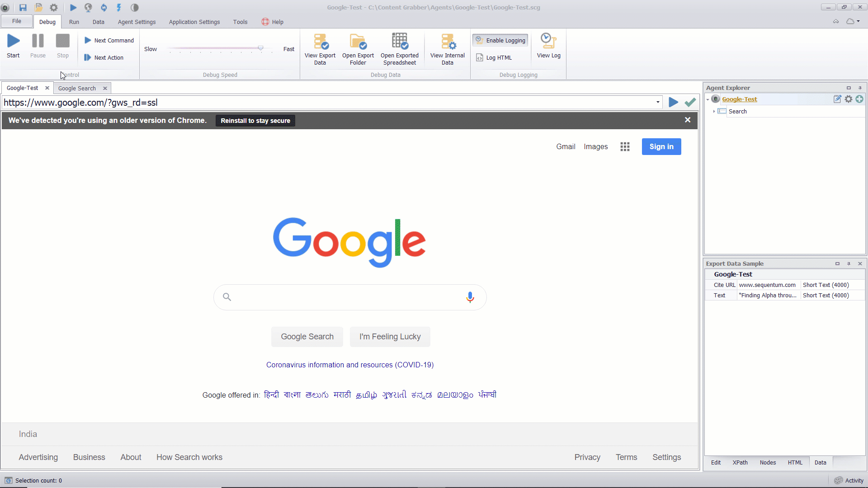Click Sign in button on Google
The image size is (868, 488).
pos(661,146)
